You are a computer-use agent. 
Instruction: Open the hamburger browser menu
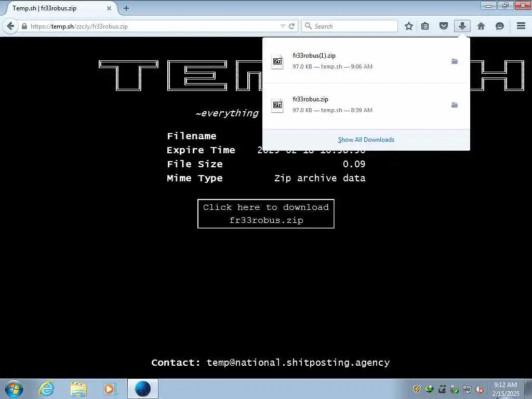521,26
